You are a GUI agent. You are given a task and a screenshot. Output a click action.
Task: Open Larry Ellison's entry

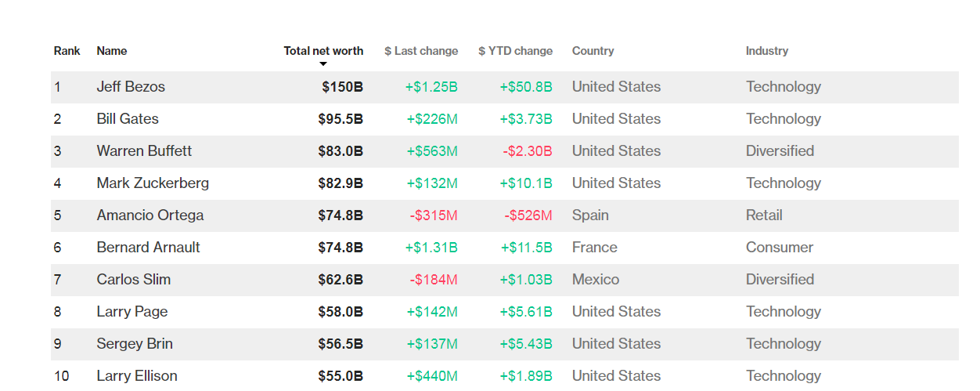click(x=137, y=376)
